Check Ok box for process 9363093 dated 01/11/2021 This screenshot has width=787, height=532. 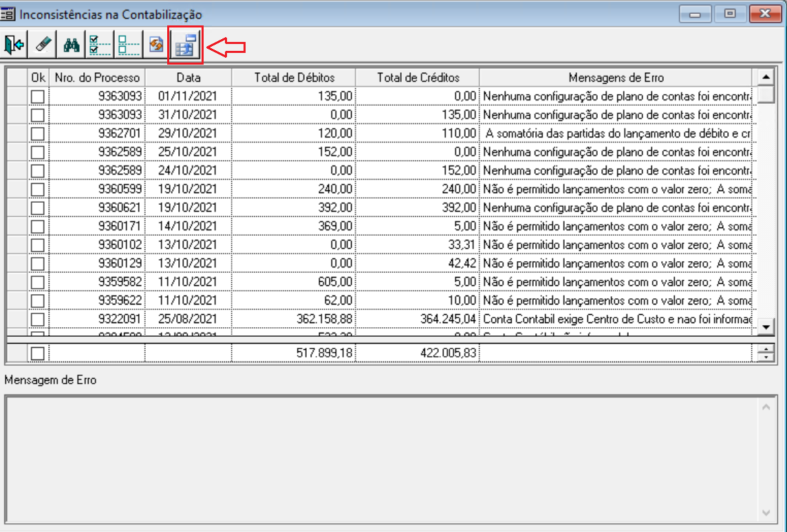tap(38, 96)
